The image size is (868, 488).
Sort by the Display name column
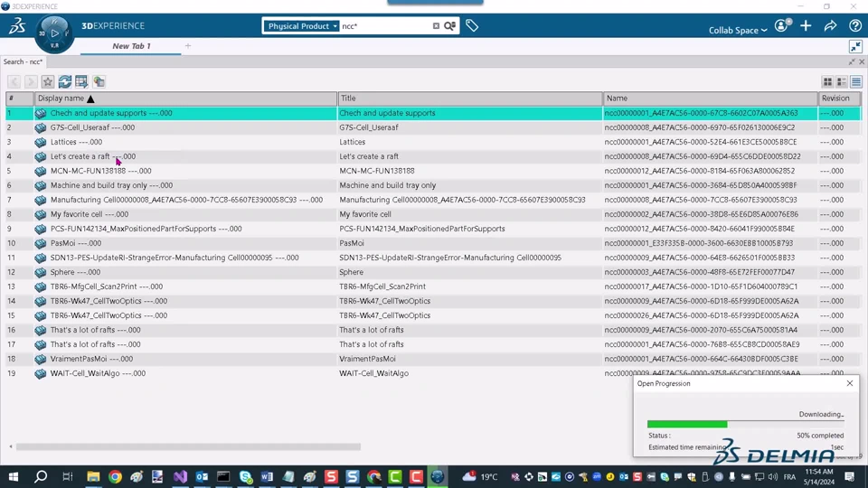pyautogui.click(x=185, y=98)
